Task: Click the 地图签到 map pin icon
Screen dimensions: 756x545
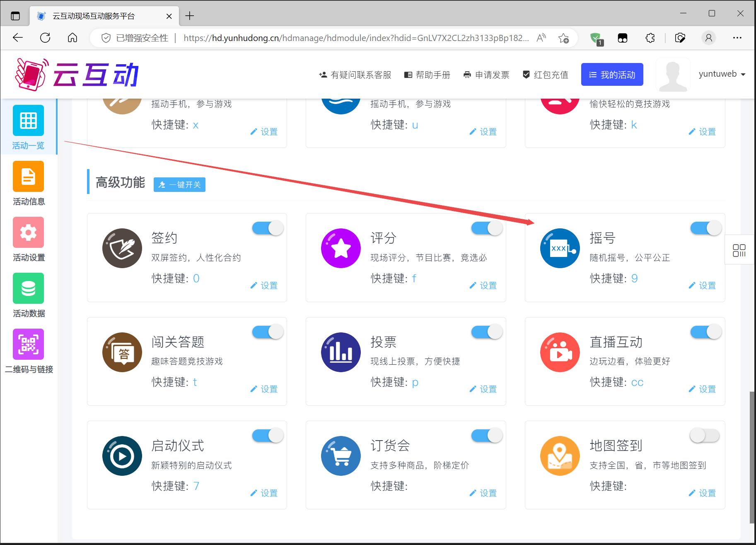Action: (560, 456)
